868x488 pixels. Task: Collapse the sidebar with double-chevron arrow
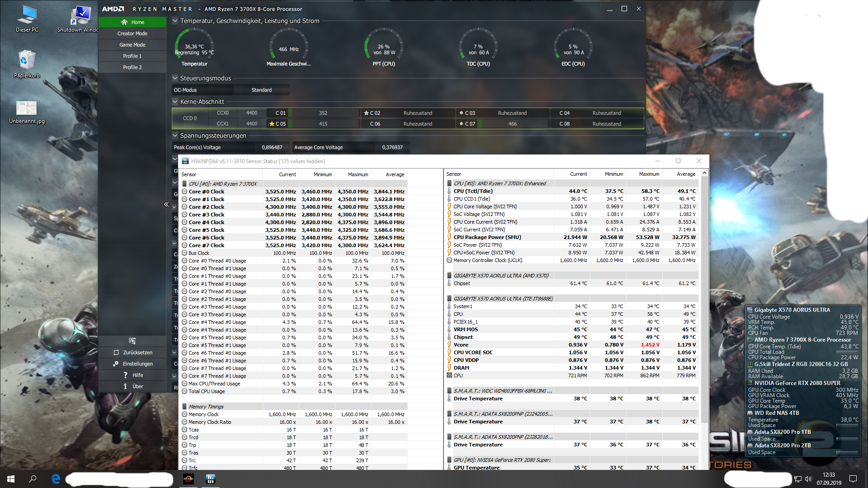coord(166,204)
